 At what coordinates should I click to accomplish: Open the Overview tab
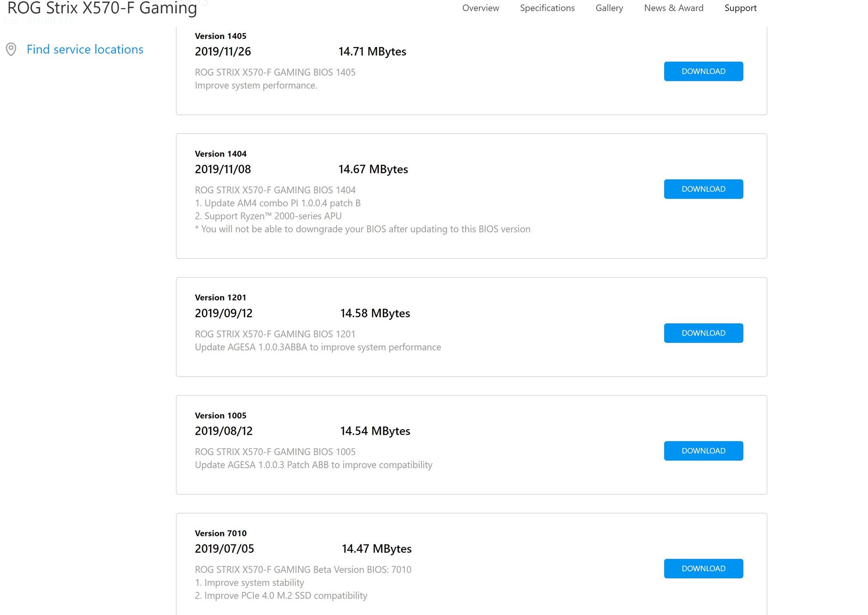(481, 8)
